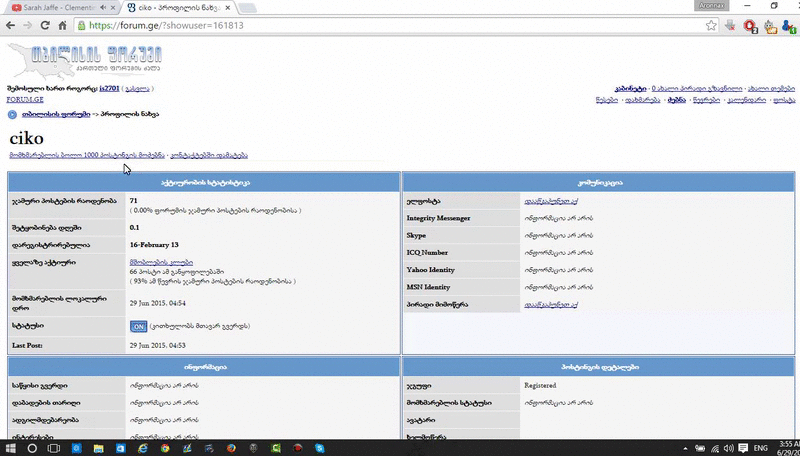Viewport: 800px width, 456px height.
Task: Click the most-active forum link
Action: pos(161,262)
